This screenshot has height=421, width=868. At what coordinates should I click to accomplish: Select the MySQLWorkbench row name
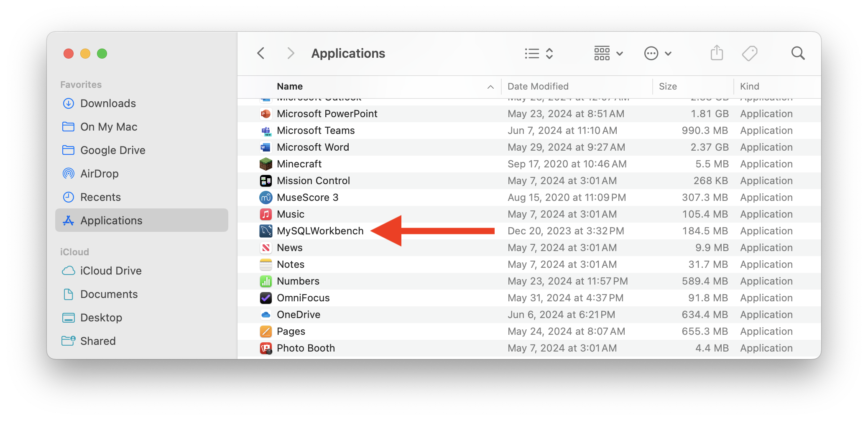[x=320, y=231]
